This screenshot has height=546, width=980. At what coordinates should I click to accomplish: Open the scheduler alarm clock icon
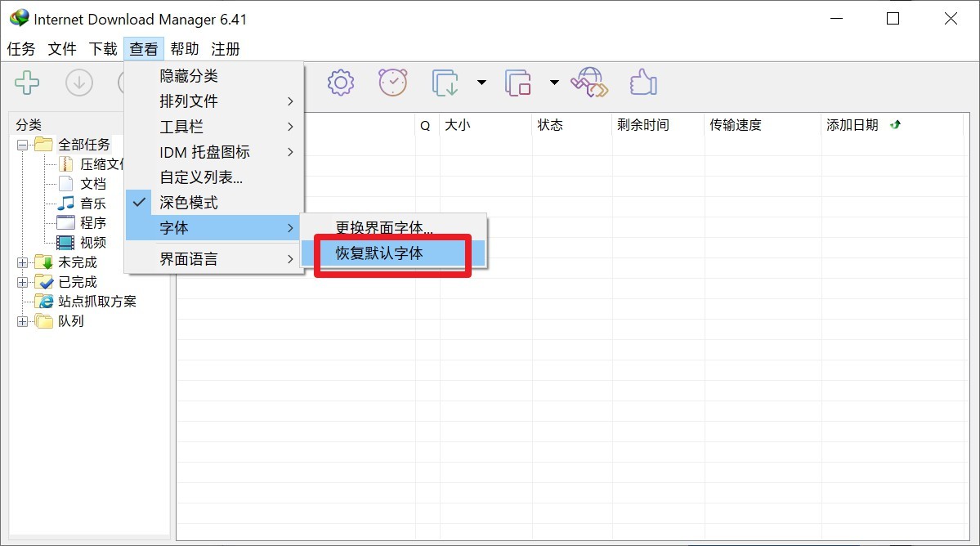coord(392,83)
